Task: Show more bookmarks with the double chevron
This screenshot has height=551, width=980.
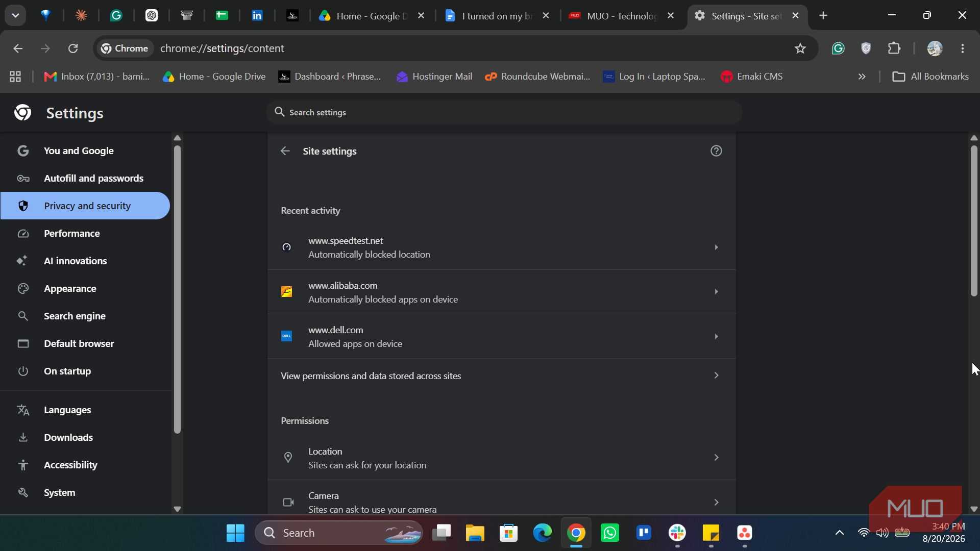Action: [862, 77]
